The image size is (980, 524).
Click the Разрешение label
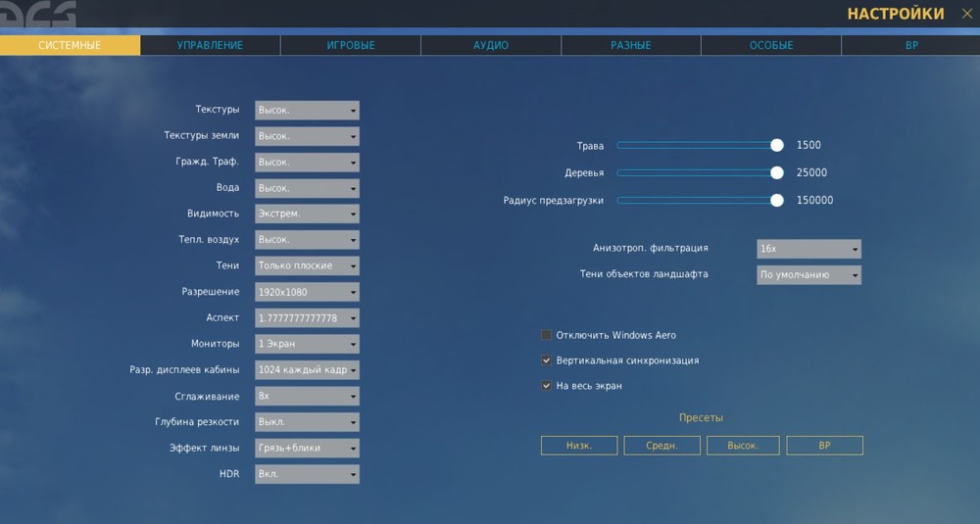(211, 292)
